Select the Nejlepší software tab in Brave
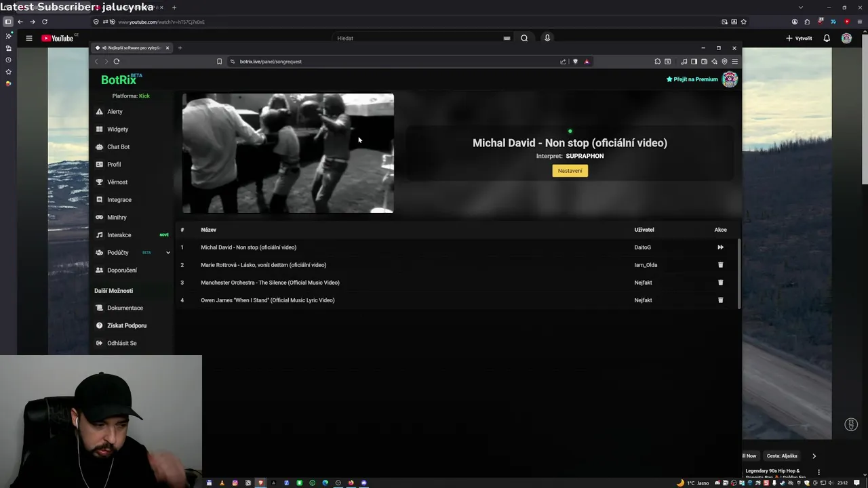Image resolution: width=868 pixels, height=488 pixels. point(132,48)
